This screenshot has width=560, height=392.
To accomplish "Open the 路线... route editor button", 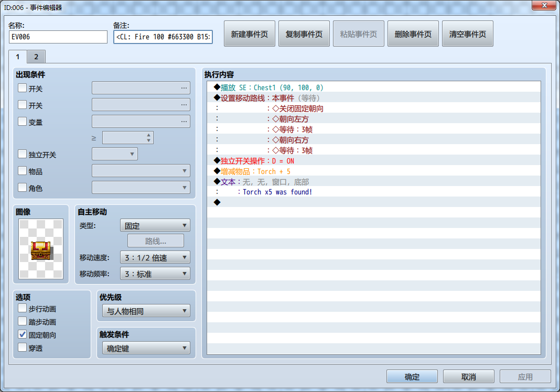I will click(x=155, y=241).
